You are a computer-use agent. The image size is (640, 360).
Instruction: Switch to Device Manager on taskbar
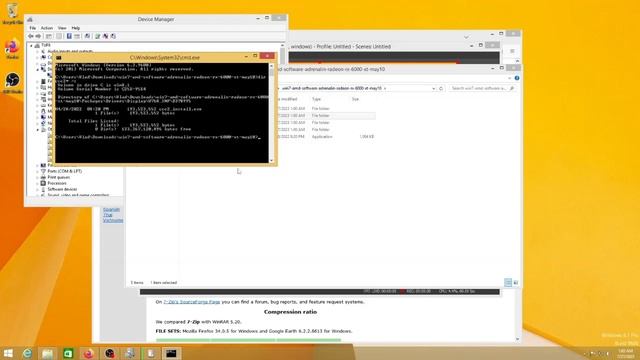130,353
